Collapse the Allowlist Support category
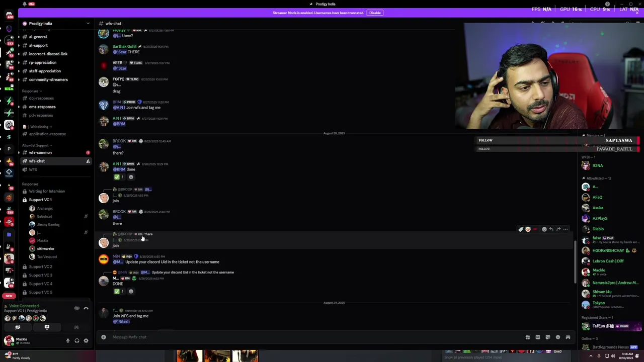This screenshot has width=644, height=362. (x=36, y=145)
